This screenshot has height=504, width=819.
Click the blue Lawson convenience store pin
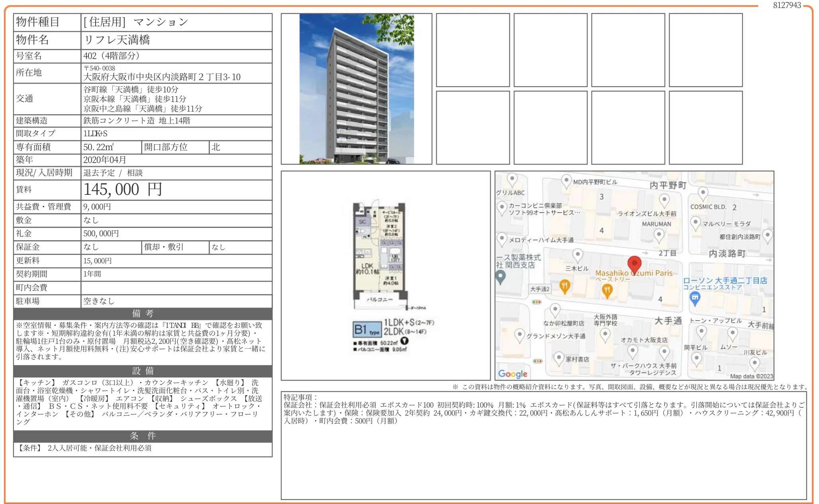tap(695, 298)
